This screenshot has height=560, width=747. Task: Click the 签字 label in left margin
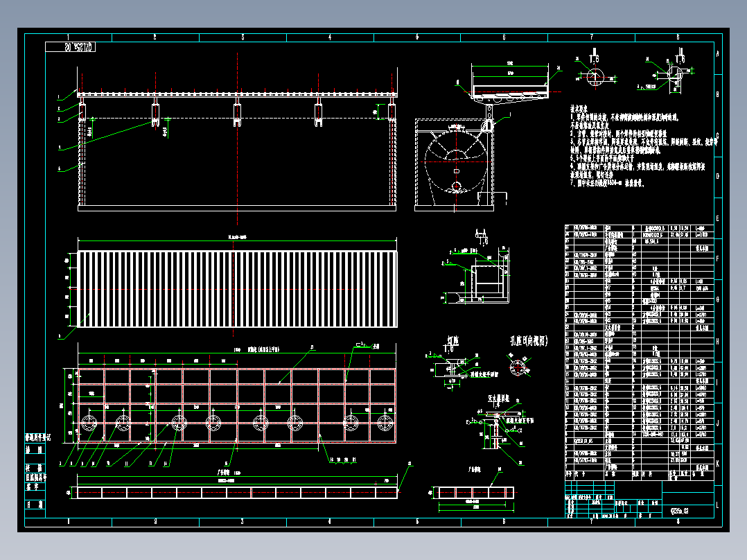pos(33,486)
